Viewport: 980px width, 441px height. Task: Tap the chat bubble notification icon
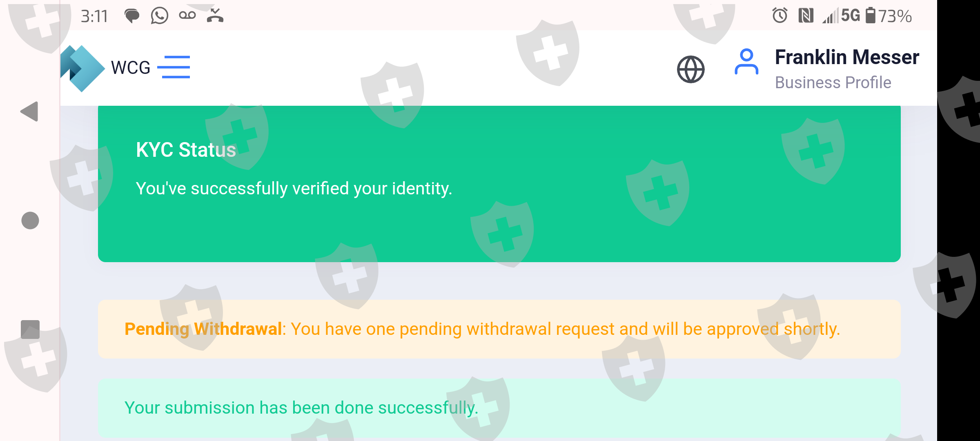(x=132, y=16)
